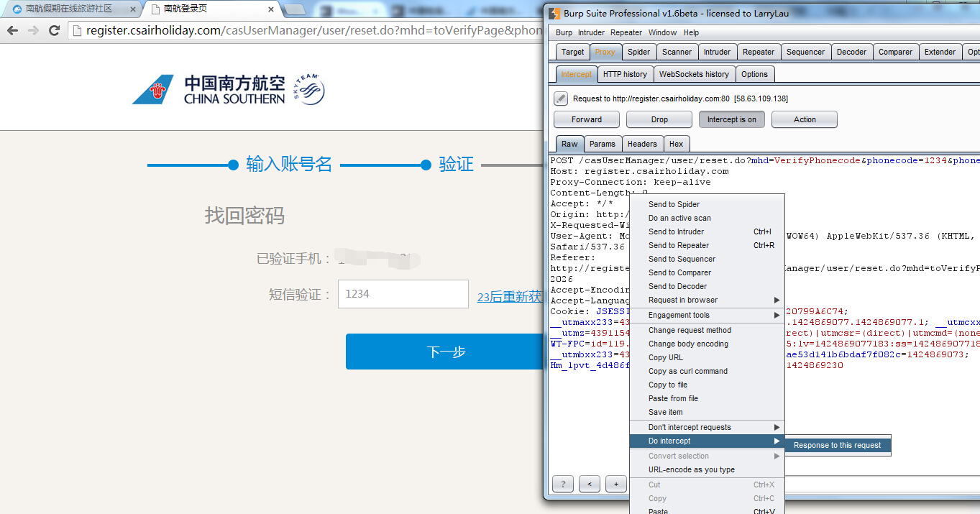Click the 下一步 next step button
Viewport: 980px width, 514px height.
coord(446,352)
